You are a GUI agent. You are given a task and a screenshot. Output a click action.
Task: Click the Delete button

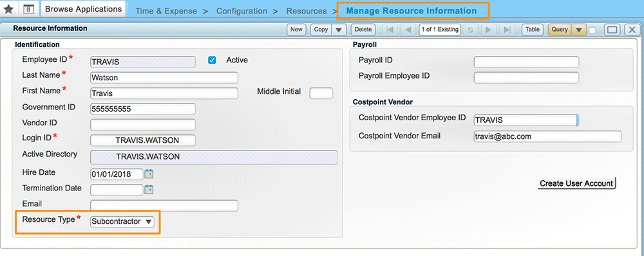pos(363,30)
